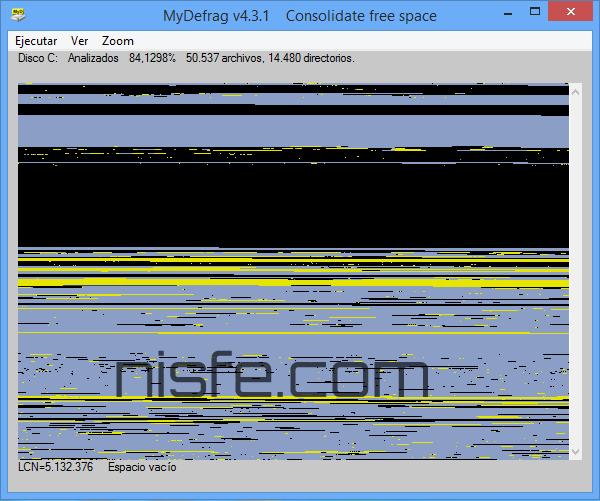The image size is (600, 501).
Task: Click the scrollbar up arrow
Action: pyautogui.click(x=575, y=92)
